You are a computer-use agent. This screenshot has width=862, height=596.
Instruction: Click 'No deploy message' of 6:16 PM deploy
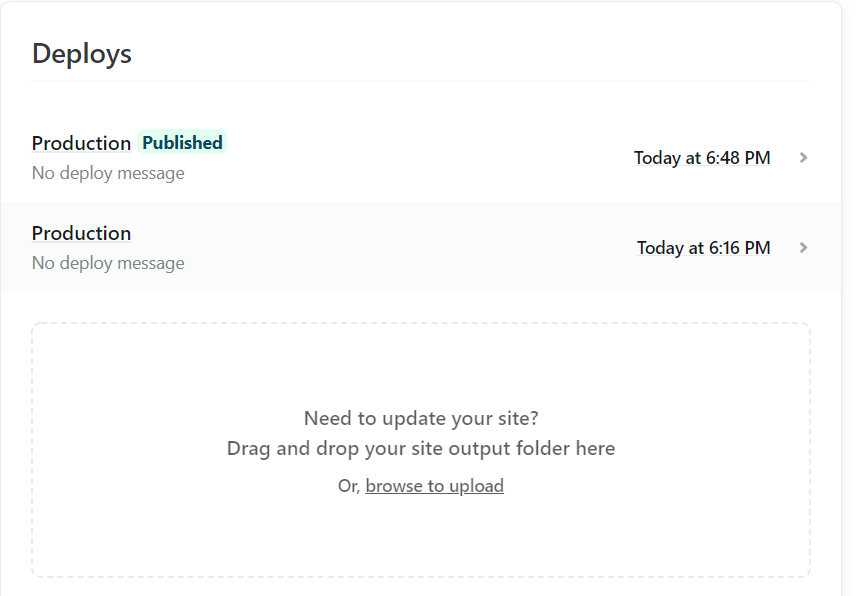[108, 263]
